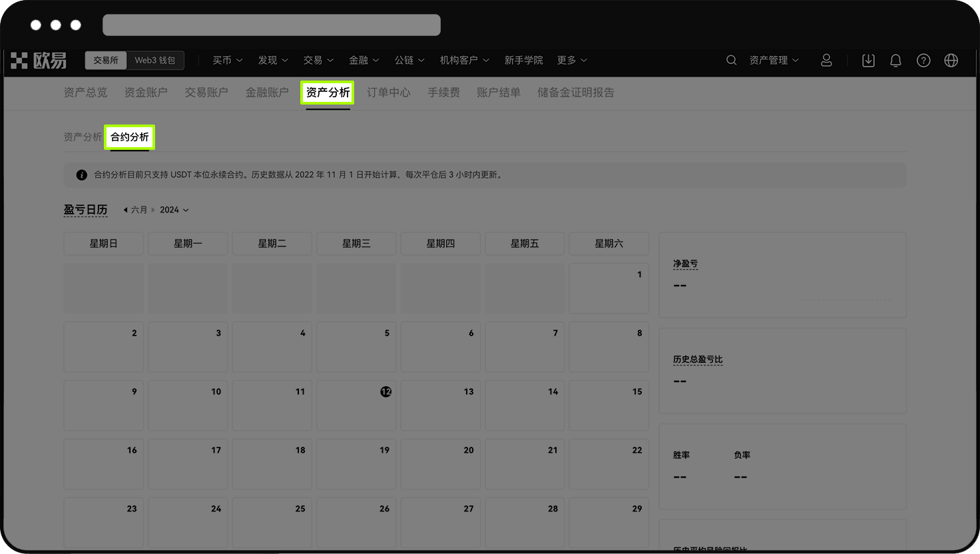Open the user profile icon
The image size is (980, 554).
[826, 60]
